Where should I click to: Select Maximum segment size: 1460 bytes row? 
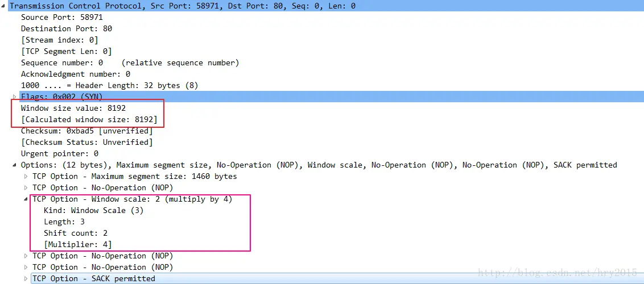point(135,177)
